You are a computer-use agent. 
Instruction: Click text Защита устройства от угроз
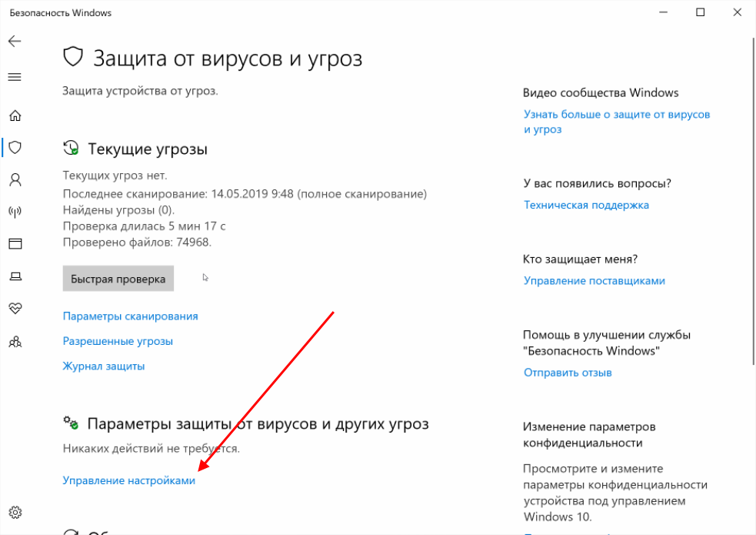coord(140,91)
